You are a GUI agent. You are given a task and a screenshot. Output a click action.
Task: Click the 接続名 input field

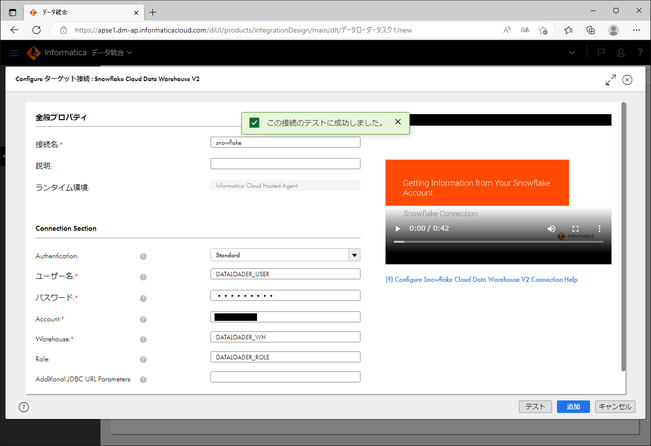[285, 142]
